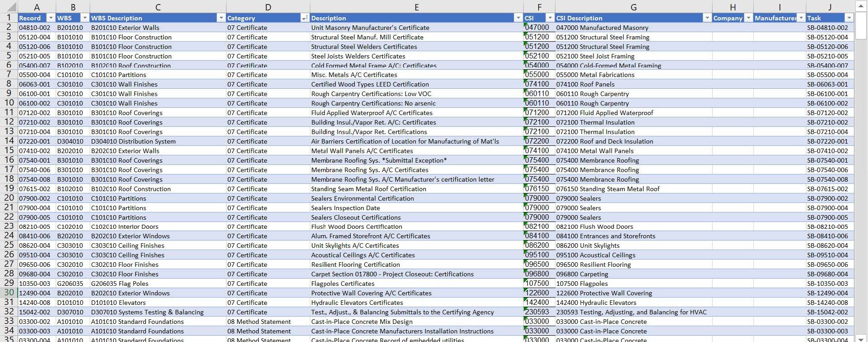This screenshot has width=868, height=342.
Task: Click cell 'Structural Steel Welders Certificates'
Action: 416,47
